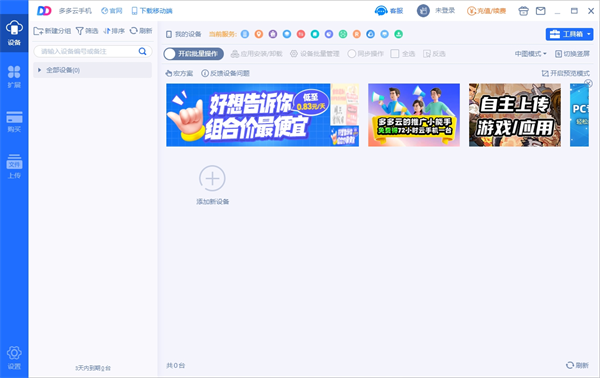
Task: Open the 设备 cloud phone sidebar tab
Action: click(14, 33)
